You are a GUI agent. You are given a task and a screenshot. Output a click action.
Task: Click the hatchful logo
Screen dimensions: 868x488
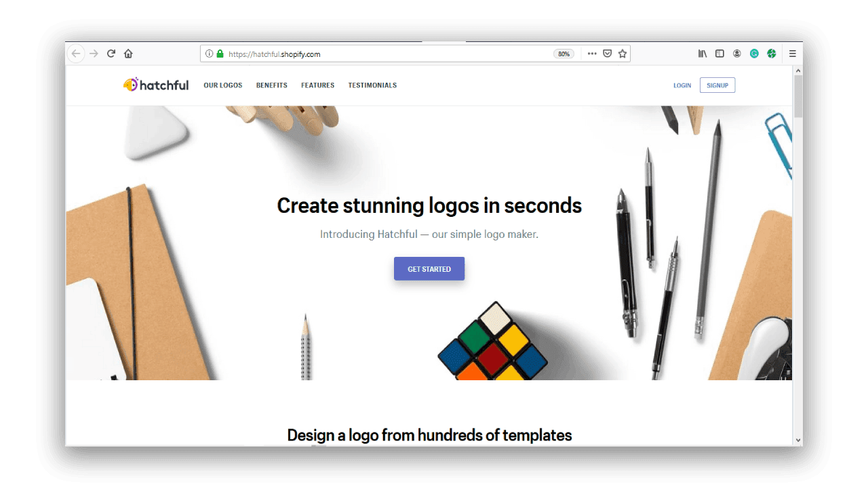(156, 85)
